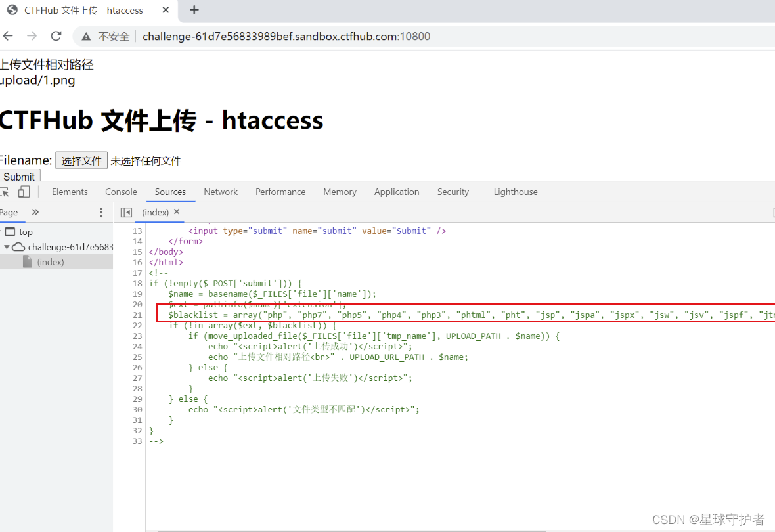The image size is (775, 532).
Task: Click line number 33 gutter
Action: (x=137, y=441)
